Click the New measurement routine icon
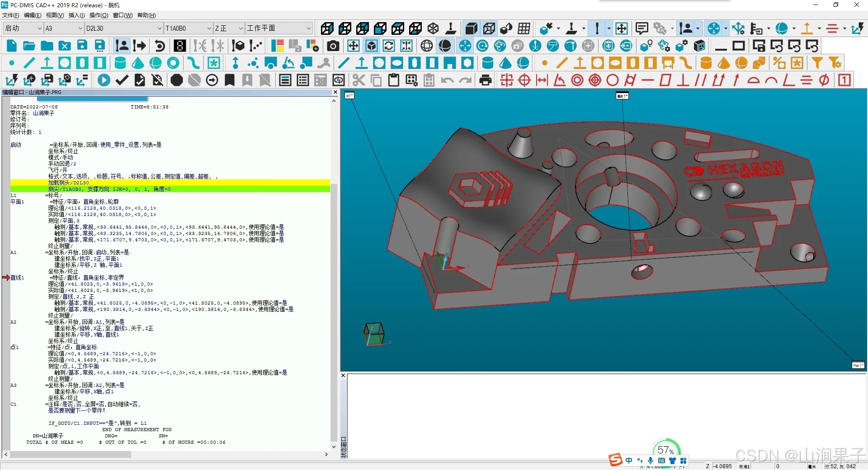 [12, 46]
